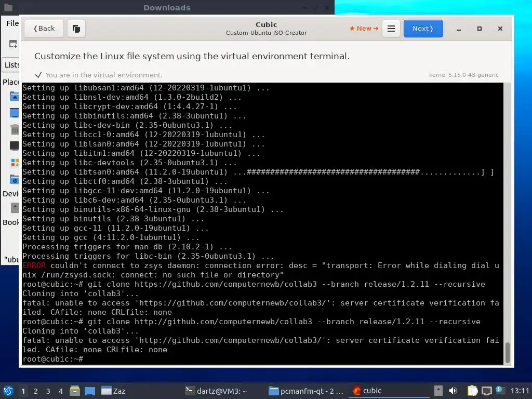532x399 pixels.
Task: Open Network place in Downloads sidebar
Action: tap(14, 179)
